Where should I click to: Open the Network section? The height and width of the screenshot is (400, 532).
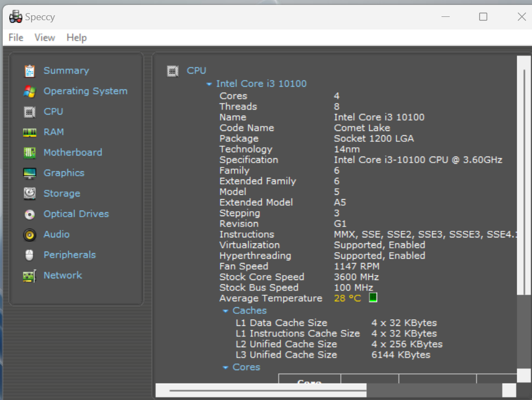(x=63, y=275)
